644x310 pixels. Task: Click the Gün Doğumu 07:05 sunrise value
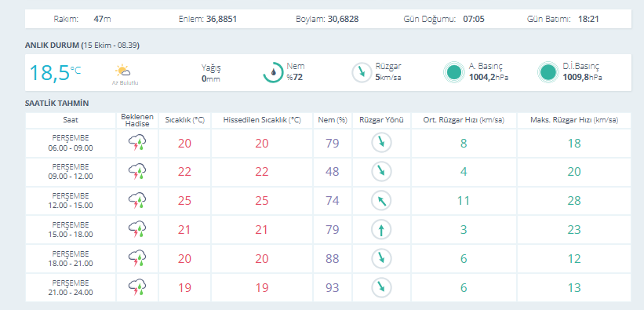[x=474, y=19]
